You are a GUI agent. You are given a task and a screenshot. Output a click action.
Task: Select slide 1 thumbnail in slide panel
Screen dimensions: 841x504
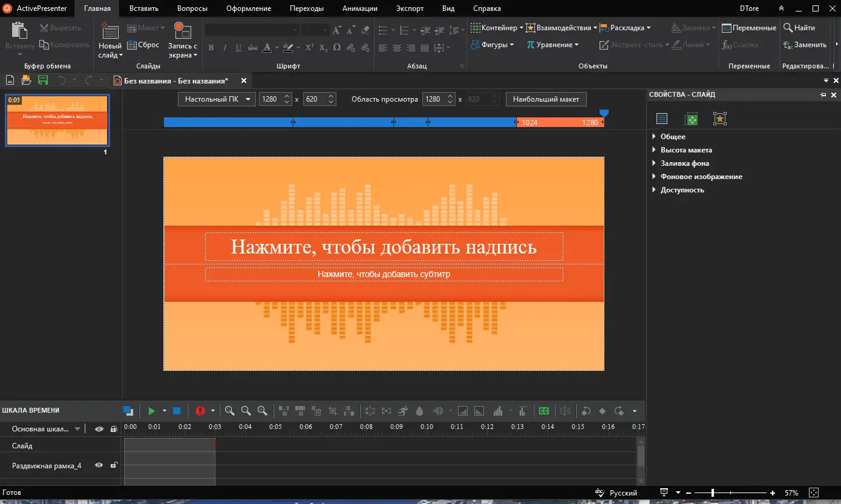tap(57, 120)
